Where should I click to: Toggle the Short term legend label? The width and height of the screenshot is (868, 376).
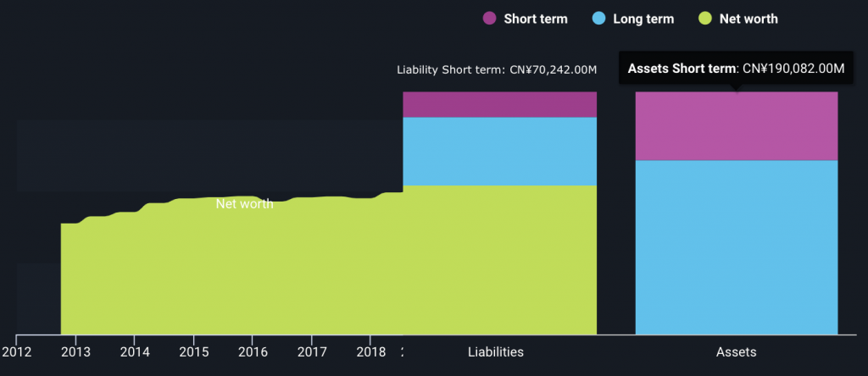pyautogui.click(x=536, y=19)
